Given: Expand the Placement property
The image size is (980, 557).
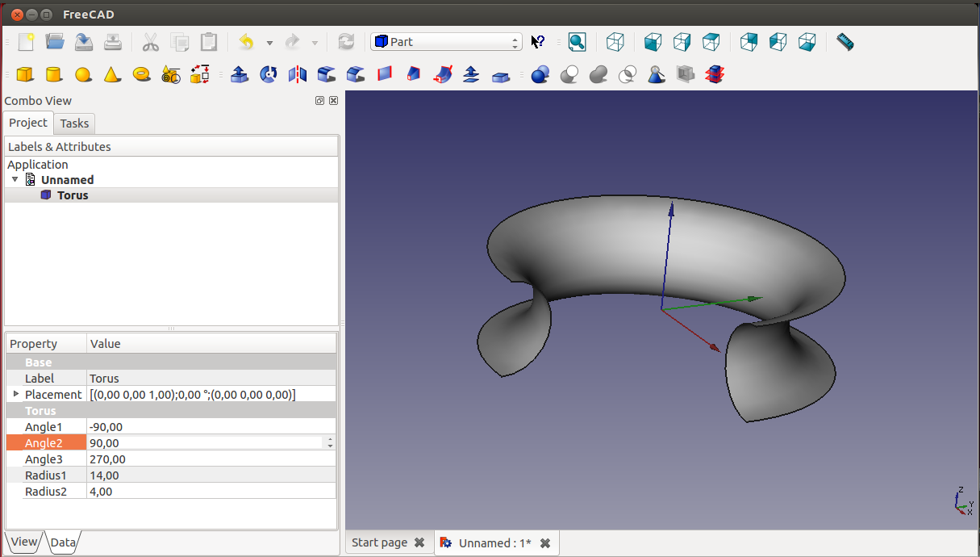Looking at the screenshot, I should (15, 394).
